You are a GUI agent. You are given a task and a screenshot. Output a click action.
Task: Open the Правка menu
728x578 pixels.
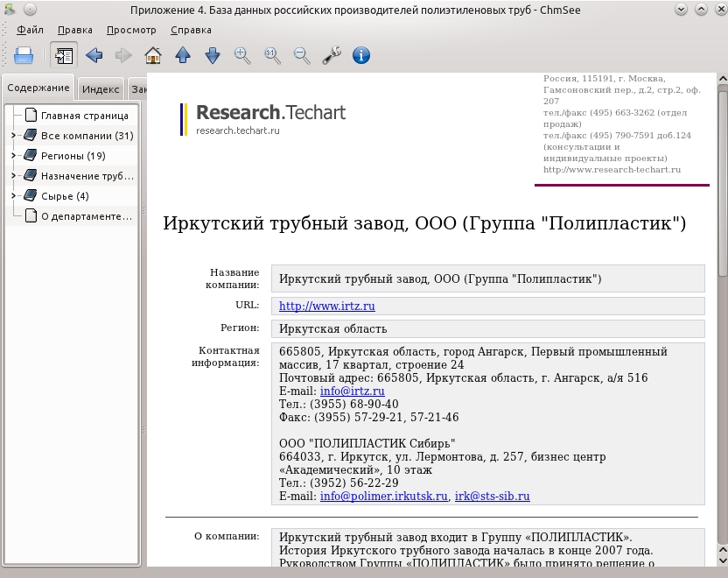coord(74,30)
